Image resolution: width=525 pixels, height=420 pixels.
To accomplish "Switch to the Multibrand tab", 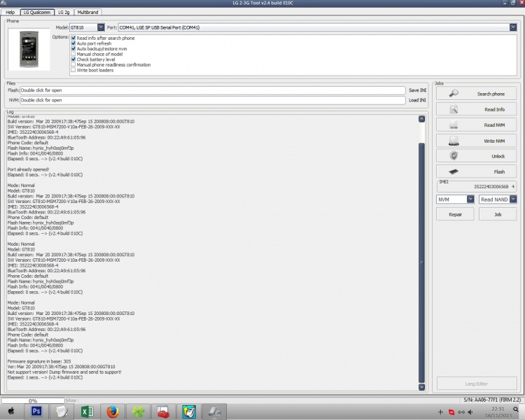I will [x=87, y=12].
